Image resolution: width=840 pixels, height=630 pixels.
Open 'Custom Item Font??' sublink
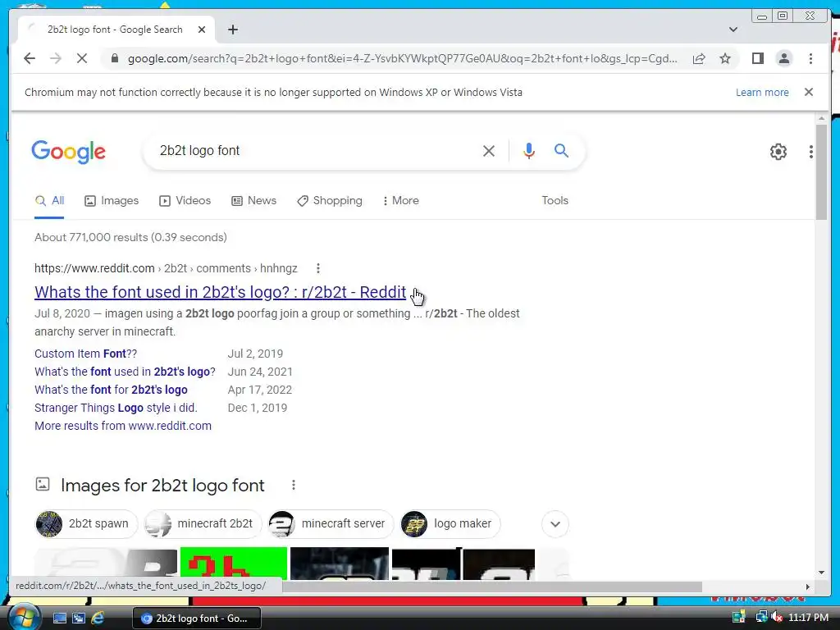click(85, 354)
